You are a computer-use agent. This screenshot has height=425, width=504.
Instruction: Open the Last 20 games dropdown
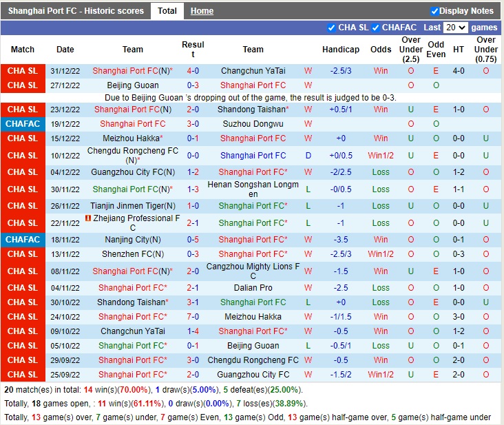455,28
